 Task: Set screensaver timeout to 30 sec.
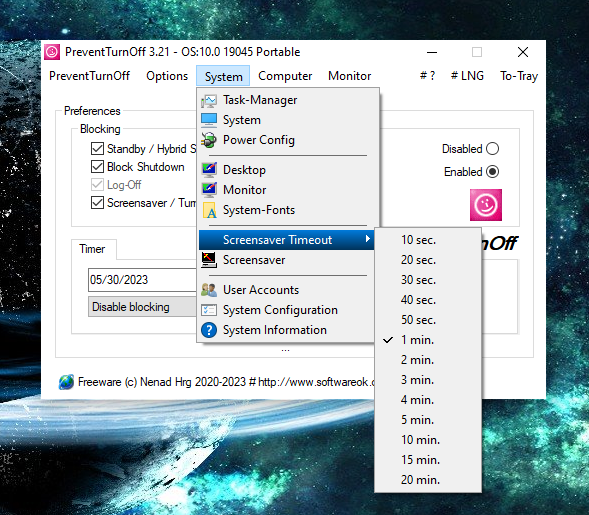click(428, 280)
